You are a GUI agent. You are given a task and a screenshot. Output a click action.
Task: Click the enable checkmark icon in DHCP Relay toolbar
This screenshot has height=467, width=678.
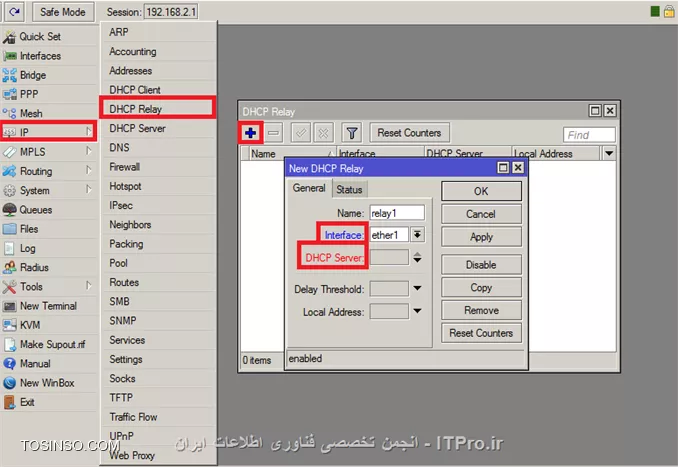(301, 133)
